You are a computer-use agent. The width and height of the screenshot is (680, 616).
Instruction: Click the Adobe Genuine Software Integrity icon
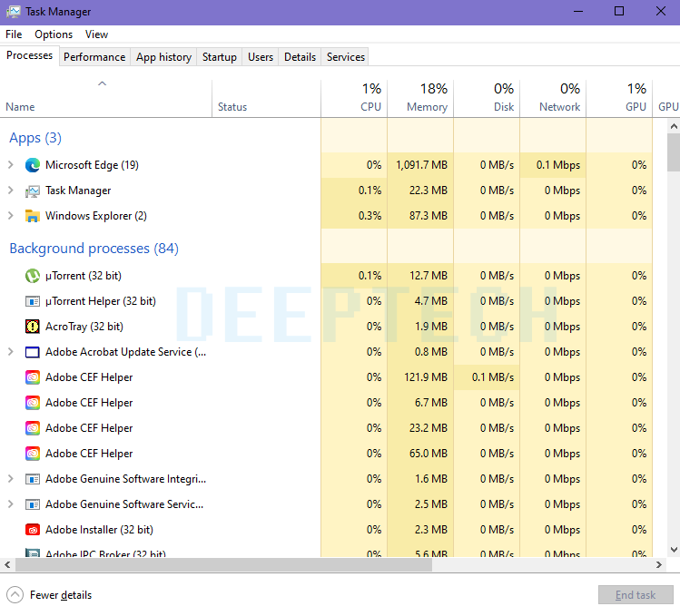click(33, 479)
